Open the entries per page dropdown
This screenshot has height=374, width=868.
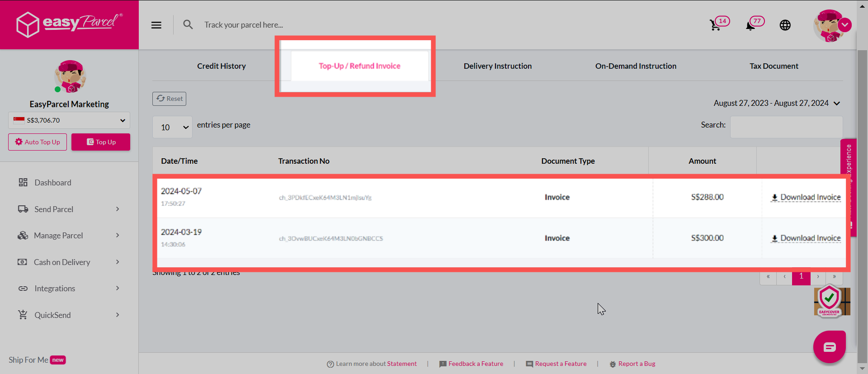pos(172,127)
